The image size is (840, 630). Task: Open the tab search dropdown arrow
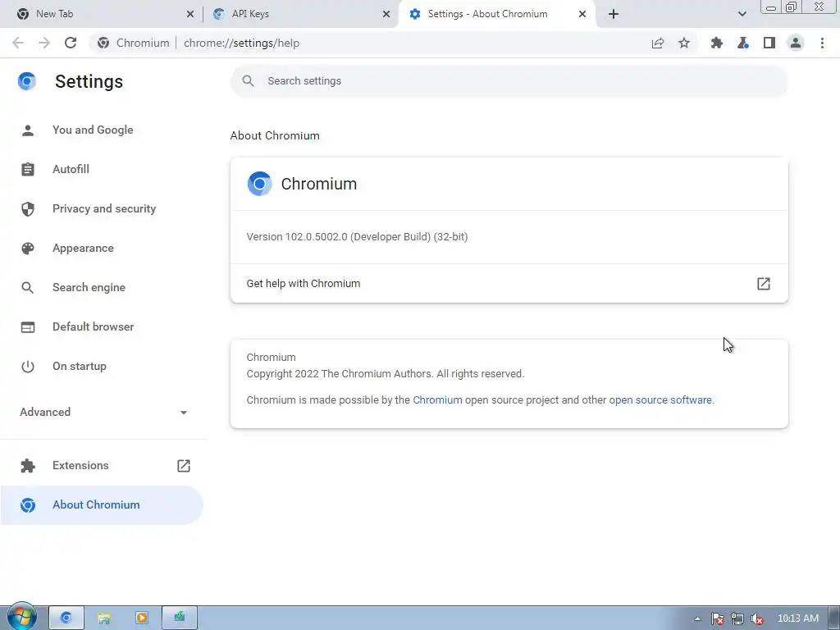pyautogui.click(x=742, y=14)
